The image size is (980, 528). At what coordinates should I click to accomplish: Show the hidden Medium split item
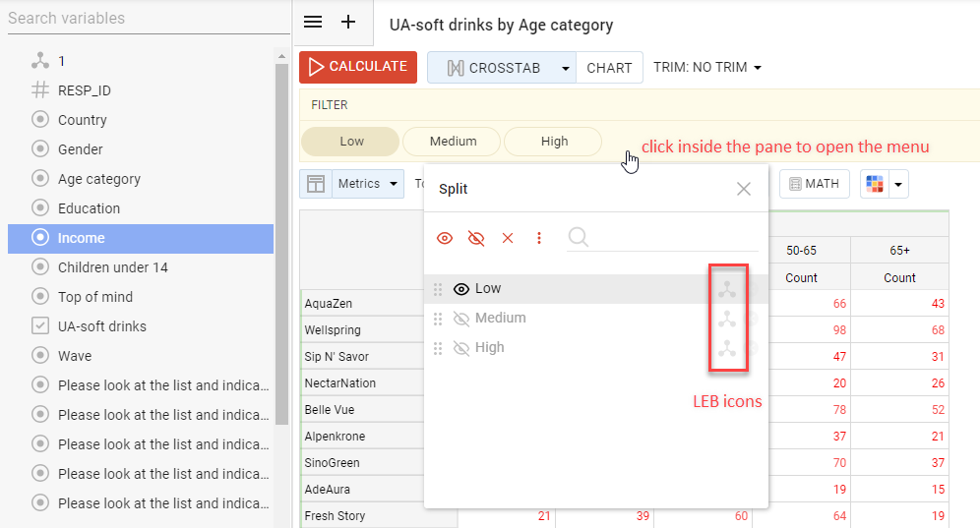(x=461, y=319)
